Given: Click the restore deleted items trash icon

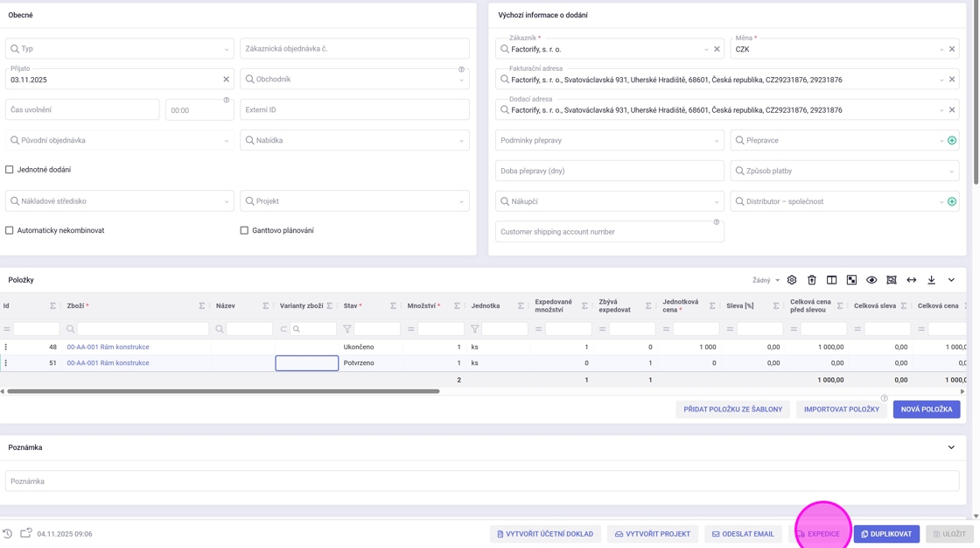Looking at the screenshot, I should coord(812,280).
